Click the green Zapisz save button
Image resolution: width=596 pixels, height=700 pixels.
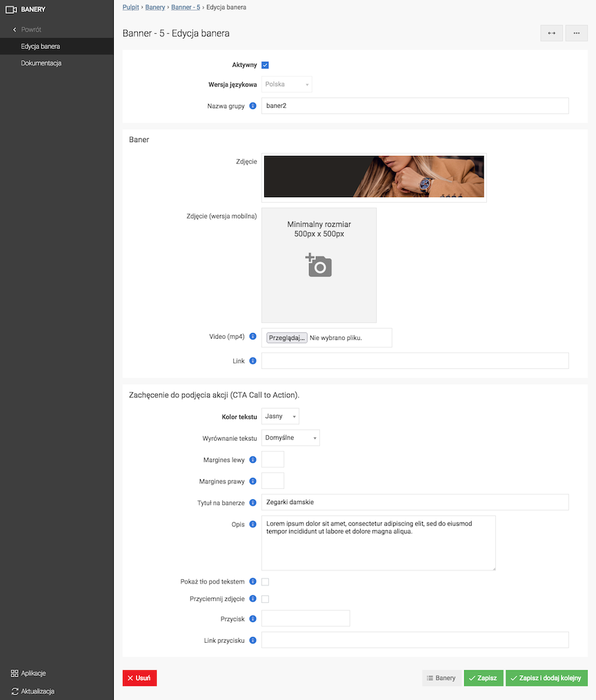pos(484,678)
